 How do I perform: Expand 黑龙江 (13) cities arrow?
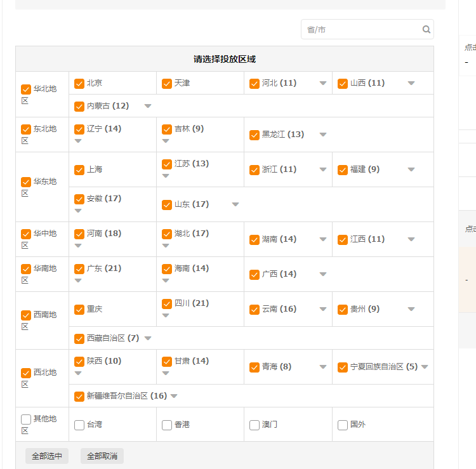coord(323,135)
